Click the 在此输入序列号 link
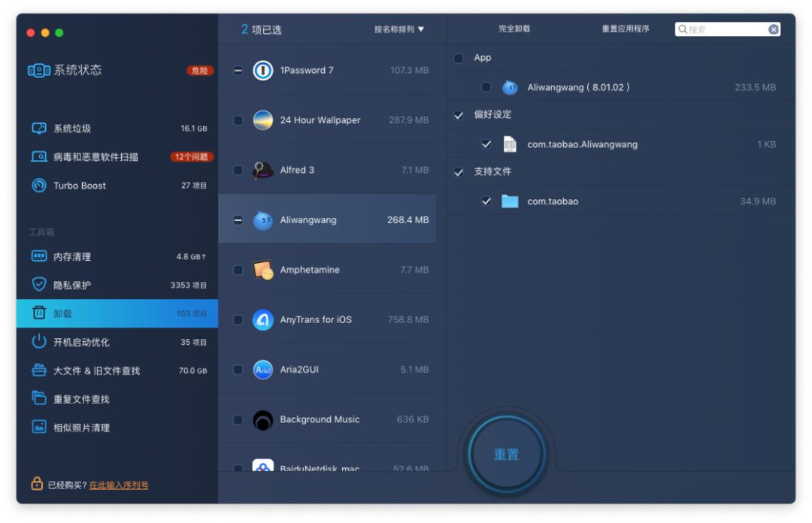Viewport: 812px width, 523px height. point(119,485)
